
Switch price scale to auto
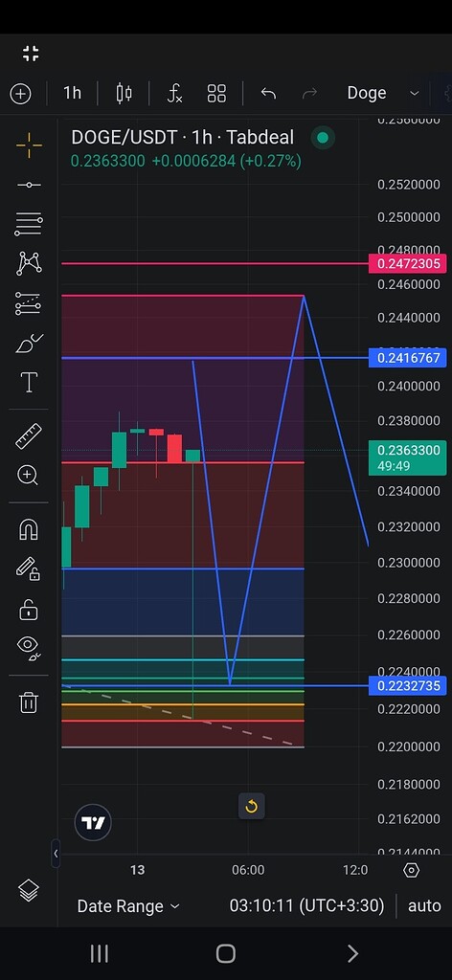tap(424, 905)
